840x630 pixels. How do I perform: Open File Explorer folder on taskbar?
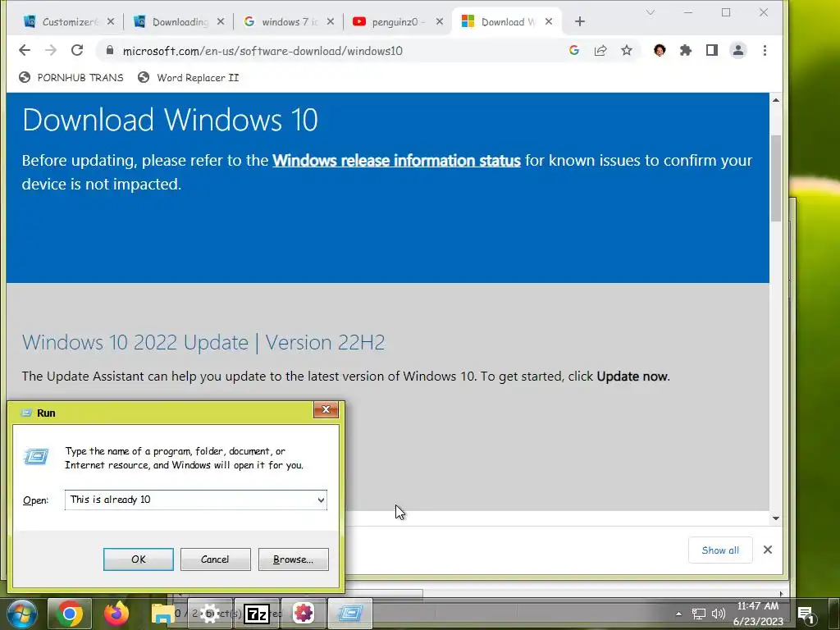coord(163,614)
